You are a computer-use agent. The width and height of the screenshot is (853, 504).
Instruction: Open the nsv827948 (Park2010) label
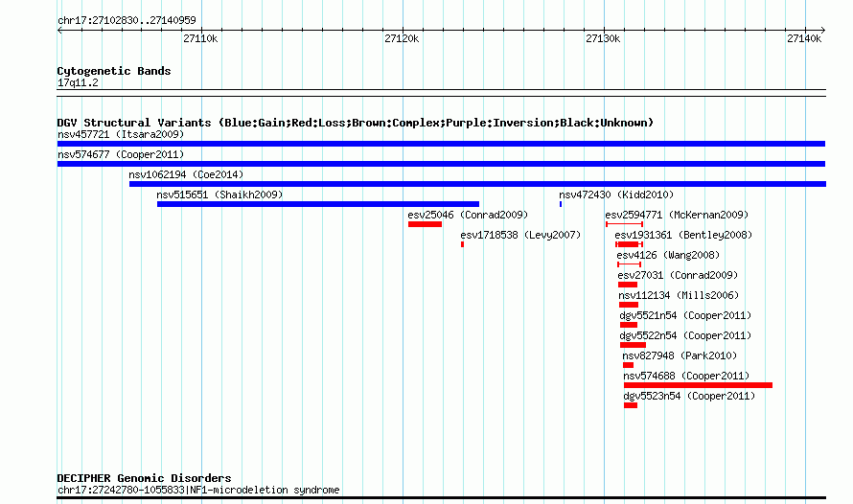[680, 355]
